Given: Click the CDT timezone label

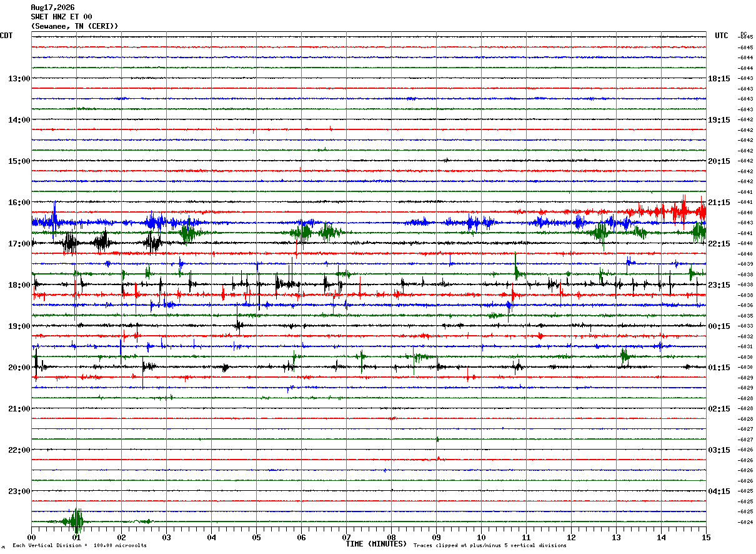Looking at the screenshot, I should [x=6, y=36].
